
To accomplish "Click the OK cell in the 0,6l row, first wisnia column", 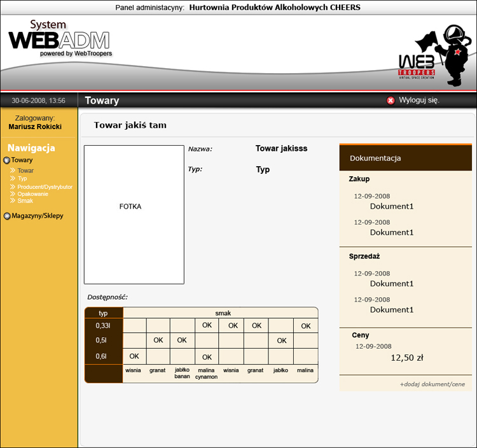I will click(134, 356).
